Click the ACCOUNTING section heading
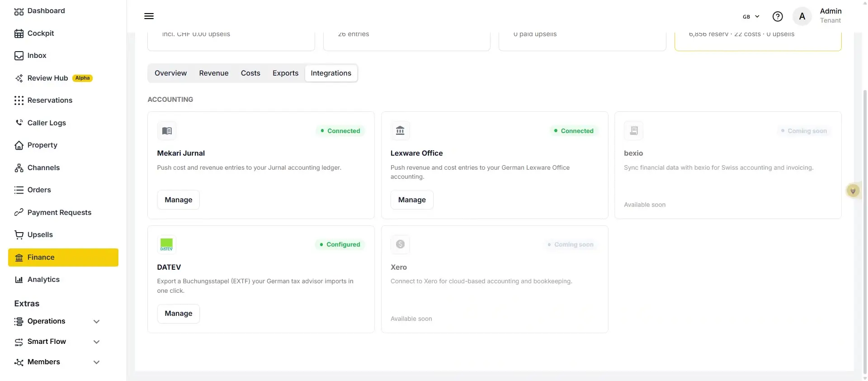Viewport: 868px width, 381px height. tap(170, 100)
